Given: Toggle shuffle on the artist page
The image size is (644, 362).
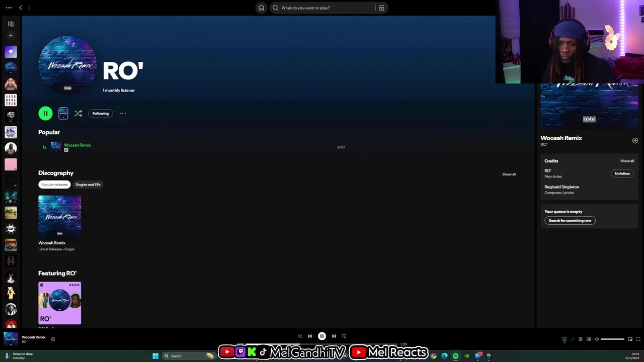Looking at the screenshot, I should [78, 113].
